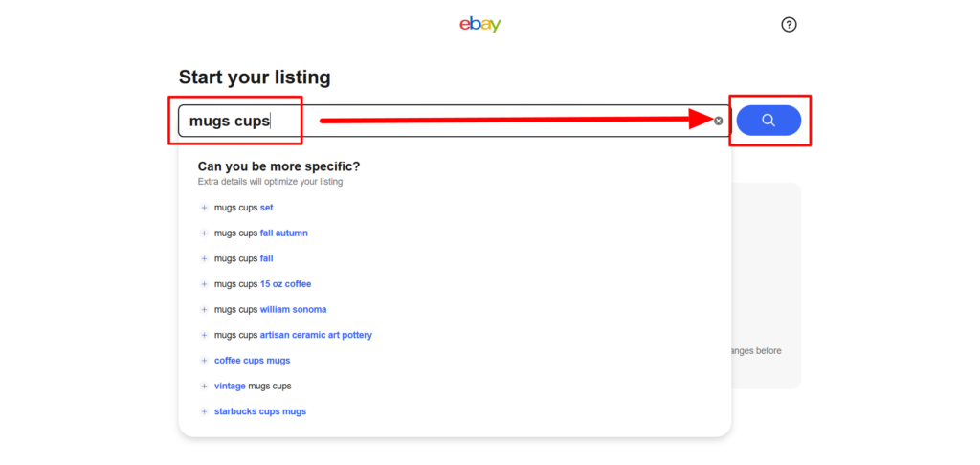Click the plus icon beside 'mugs cups set'
980x465 pixels.
[204, 208]
